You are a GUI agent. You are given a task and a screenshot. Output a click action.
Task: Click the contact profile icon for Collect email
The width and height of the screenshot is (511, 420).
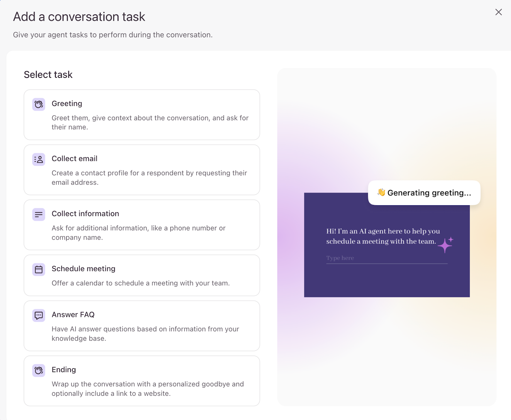(39, 159)
